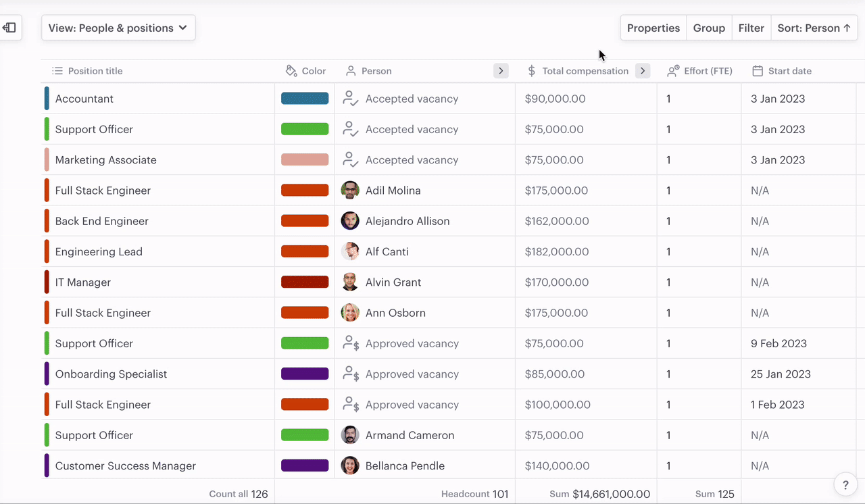Click the blue color swatch for Accountant
This screenshot has width=865, height=504.
[x=305, y=99]
